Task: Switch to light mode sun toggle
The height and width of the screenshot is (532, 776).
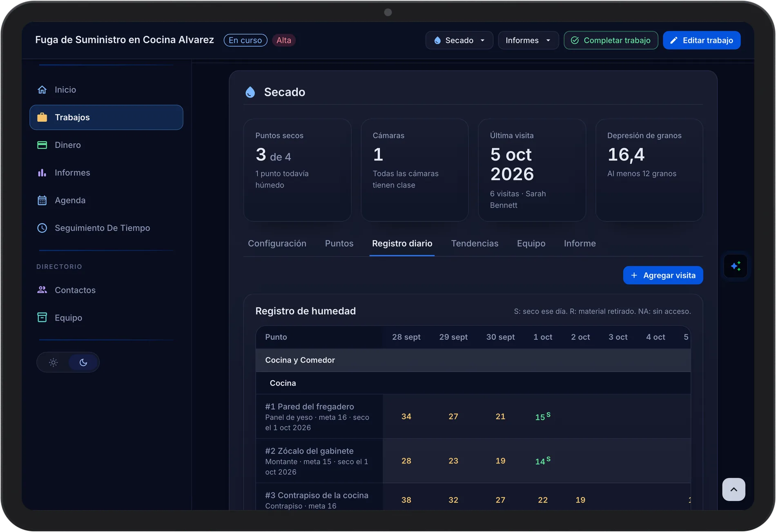Action: (54, 362)
